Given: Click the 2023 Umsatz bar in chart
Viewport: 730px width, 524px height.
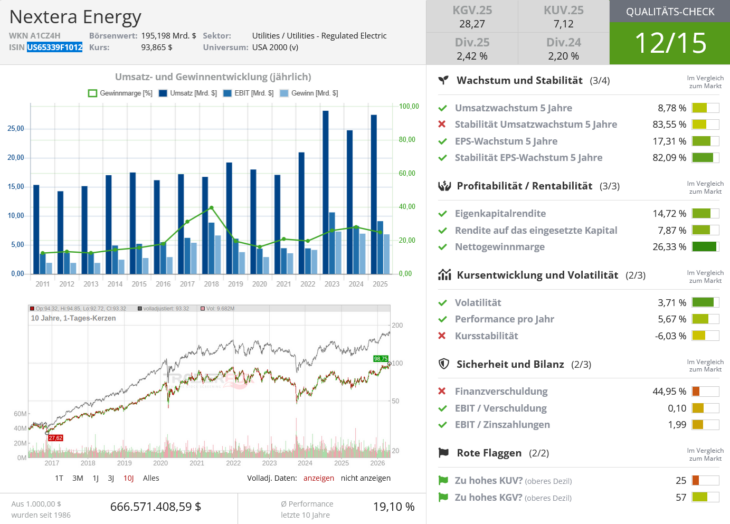Looking at the screenshot, I should (325, 192).
